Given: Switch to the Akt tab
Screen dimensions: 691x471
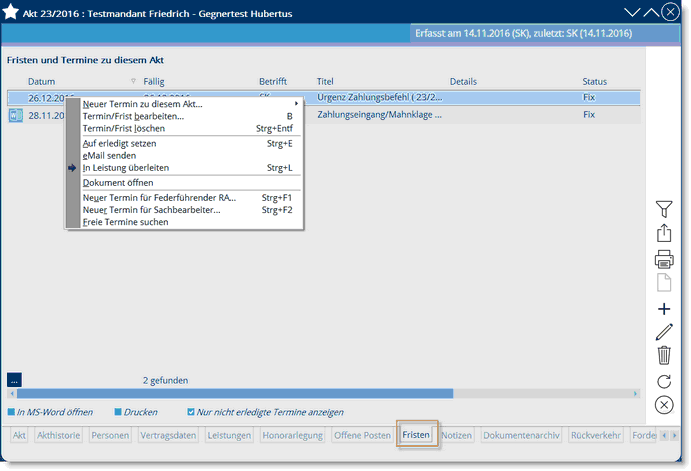Looking at the screenshot, I should [19, 435].
